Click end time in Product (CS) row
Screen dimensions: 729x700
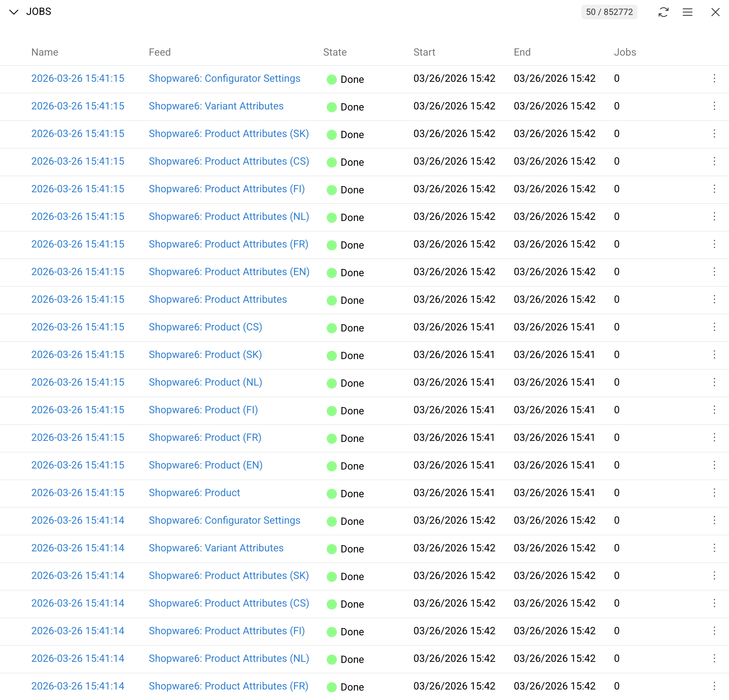(x=554, y=327)
